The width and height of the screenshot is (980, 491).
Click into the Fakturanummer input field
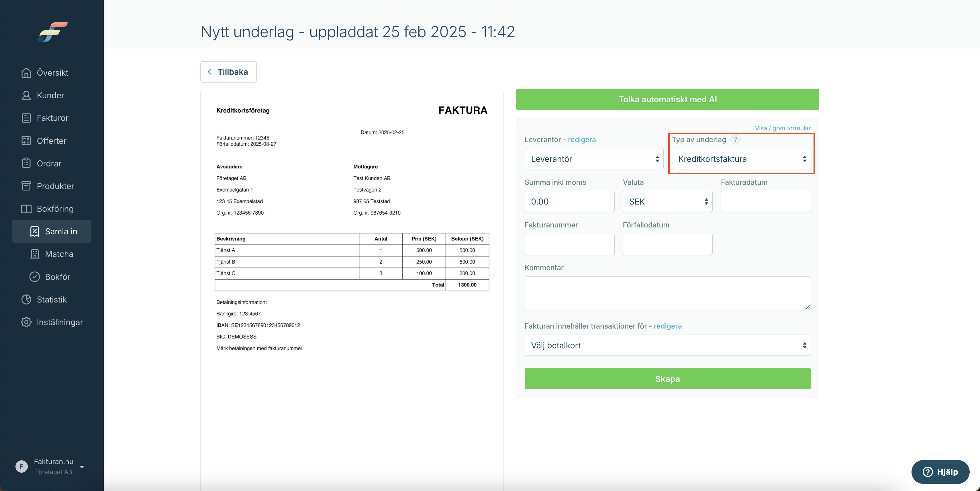569,244
